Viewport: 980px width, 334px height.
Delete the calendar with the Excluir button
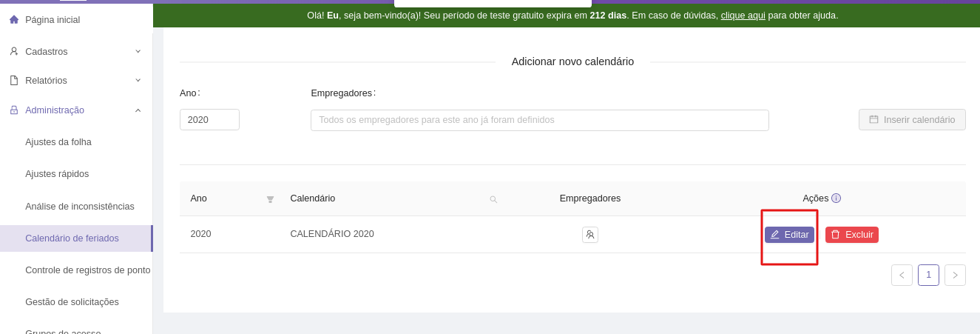coord(851,235)
